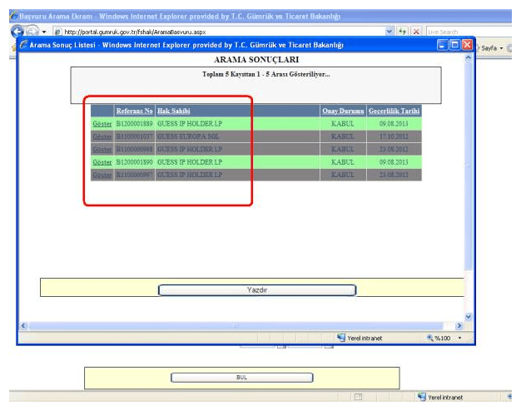Sort results by Hak Sahibi header
This screenshot has height=420, width=521.
tap(172, 111)
